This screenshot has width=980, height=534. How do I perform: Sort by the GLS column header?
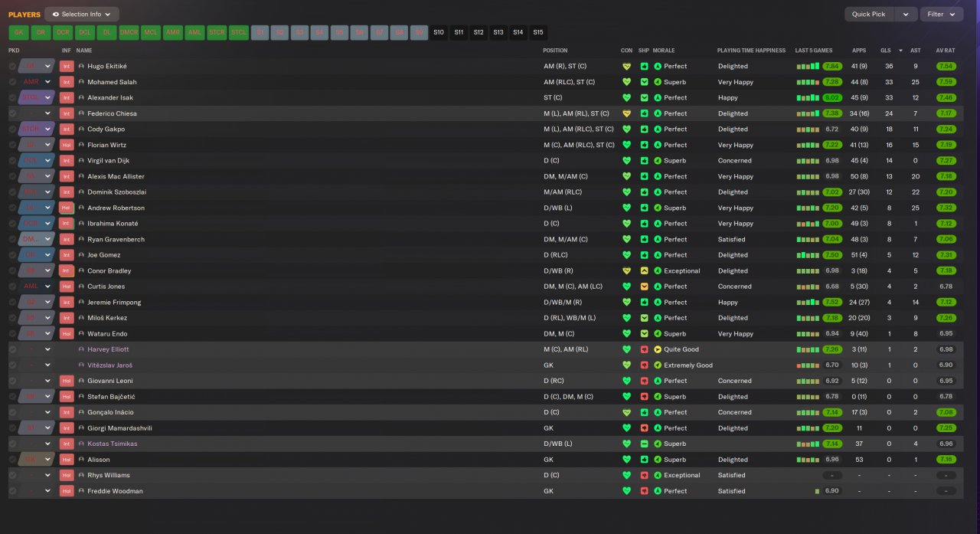885,51
